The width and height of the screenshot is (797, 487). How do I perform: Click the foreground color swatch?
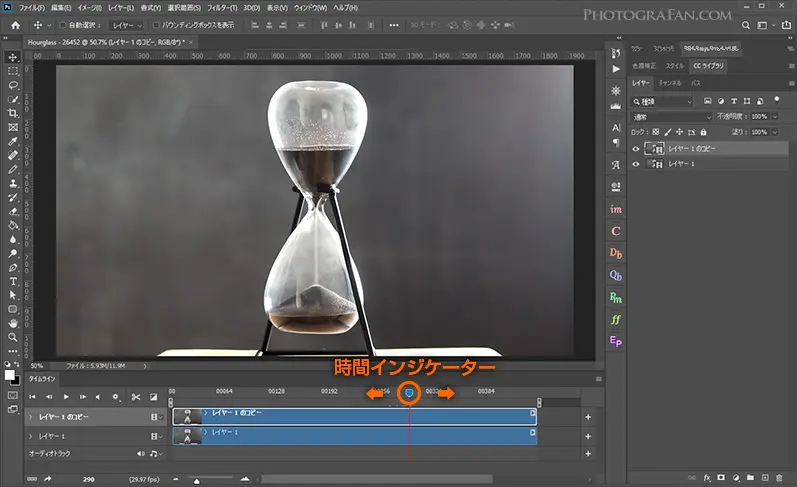pos(10,375)
